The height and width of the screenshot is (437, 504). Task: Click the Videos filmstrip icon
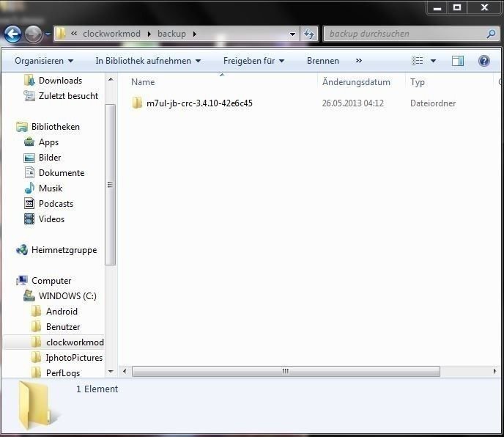point(29,218)
